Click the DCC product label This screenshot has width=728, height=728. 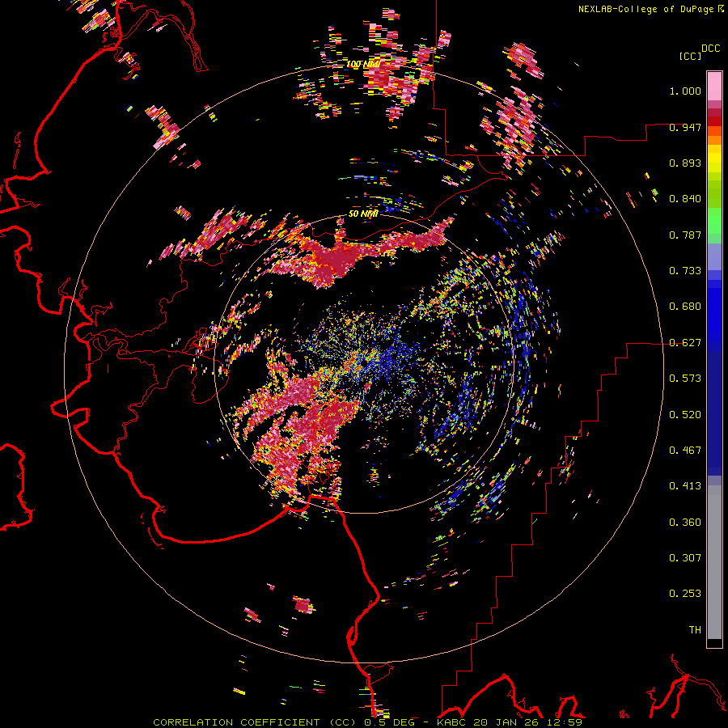point(710,49)
